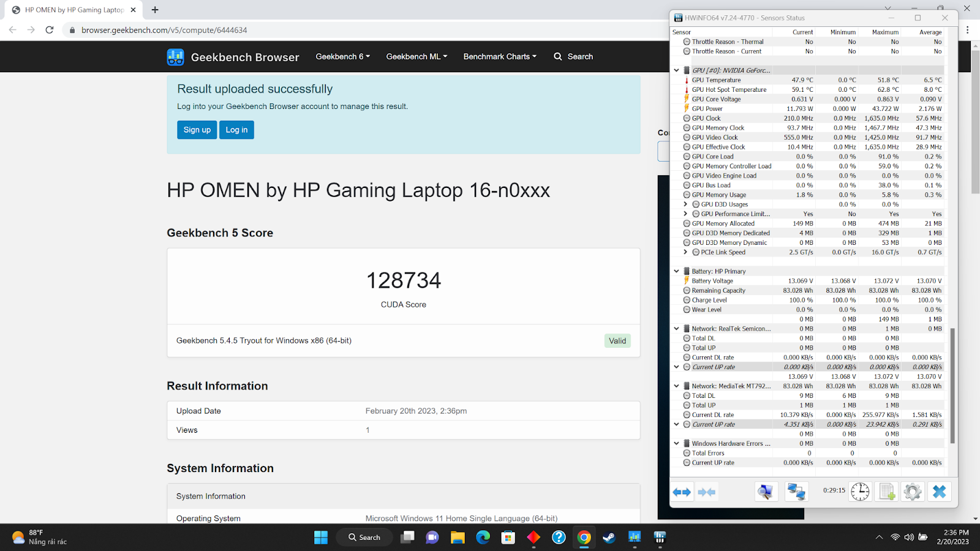Click the Average column header in HWiNFO

point(930,32)
